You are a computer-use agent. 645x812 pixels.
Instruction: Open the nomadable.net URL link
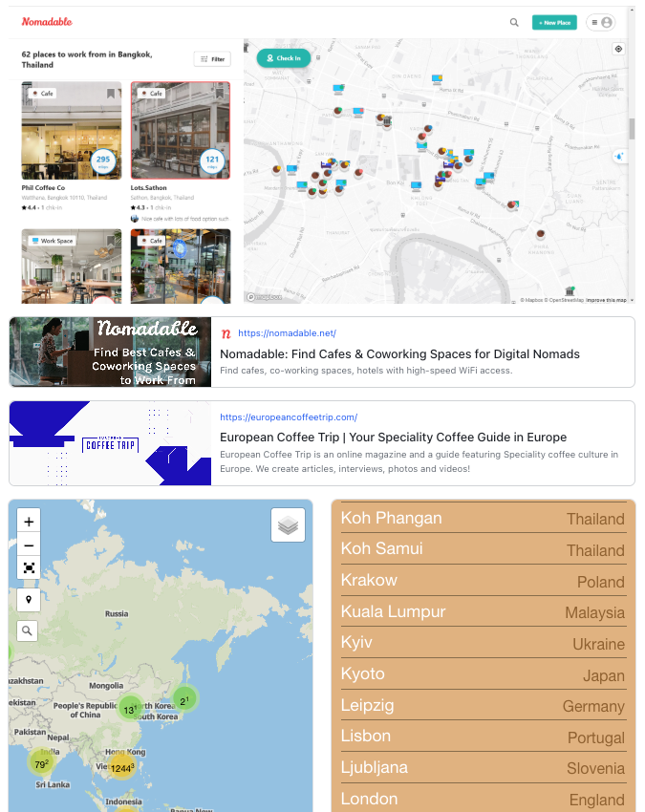pyautogui.click(x=287, y=333)
